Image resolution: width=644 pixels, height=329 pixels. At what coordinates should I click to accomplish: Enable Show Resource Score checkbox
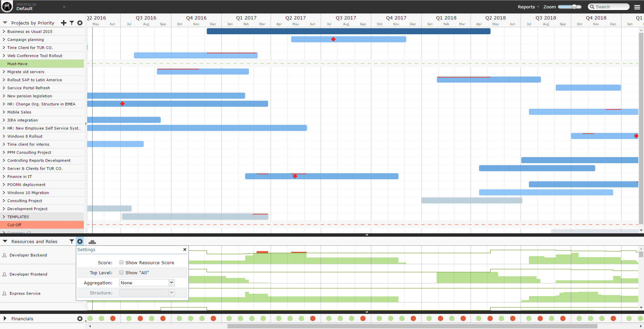pos(121,263)
